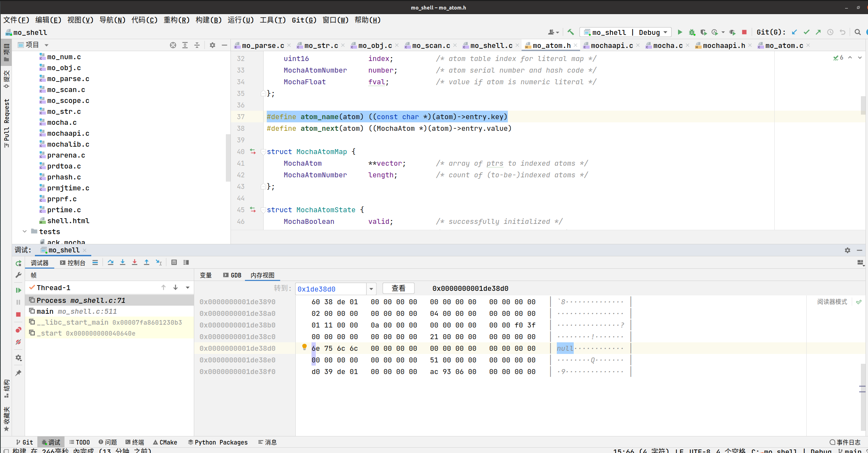The width and height of the screenshot is (868, 453).
Task: Switch to 控制台 debug tab
Action: 73,263
